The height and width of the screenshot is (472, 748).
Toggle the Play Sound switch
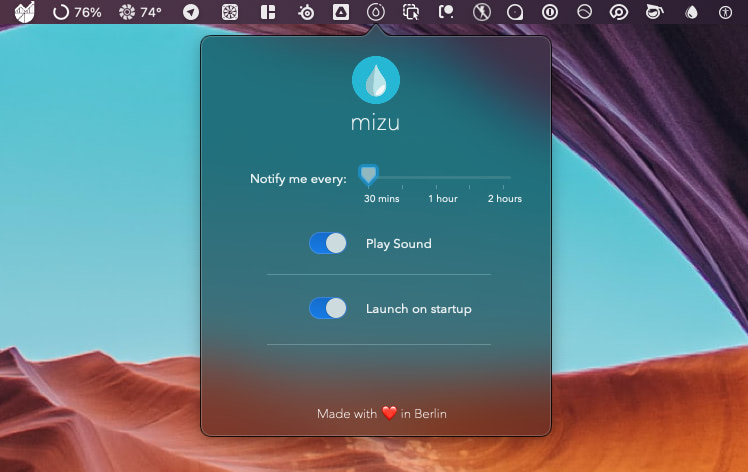[328, 243]
